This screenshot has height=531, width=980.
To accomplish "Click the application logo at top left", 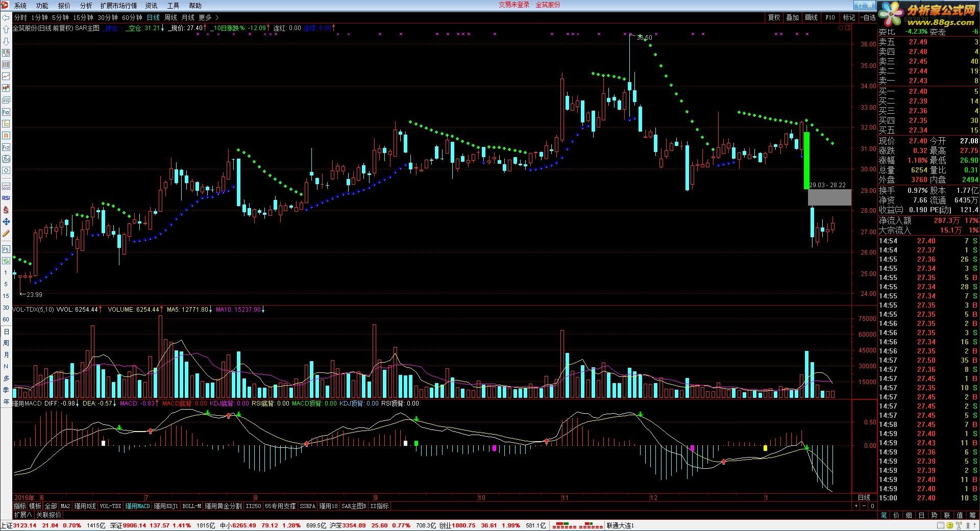I will click(5, 5).
